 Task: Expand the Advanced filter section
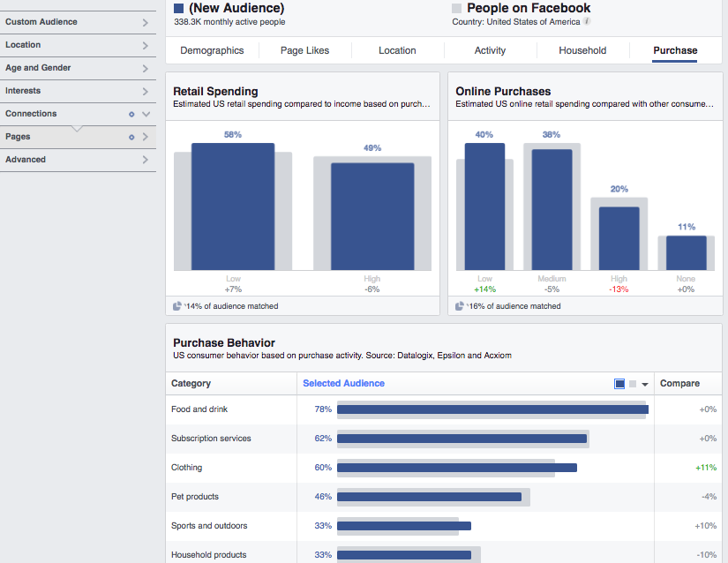coord(78,160)
